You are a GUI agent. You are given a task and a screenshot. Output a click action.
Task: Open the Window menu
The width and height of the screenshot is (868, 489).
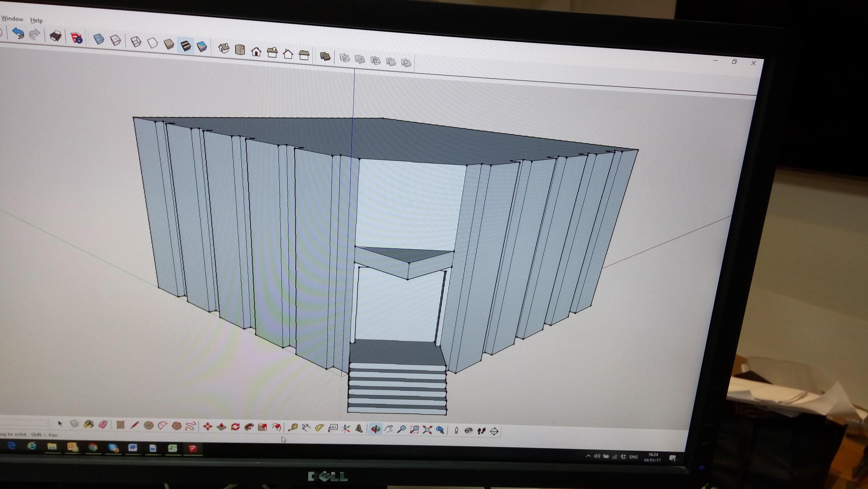pos(12,19)
